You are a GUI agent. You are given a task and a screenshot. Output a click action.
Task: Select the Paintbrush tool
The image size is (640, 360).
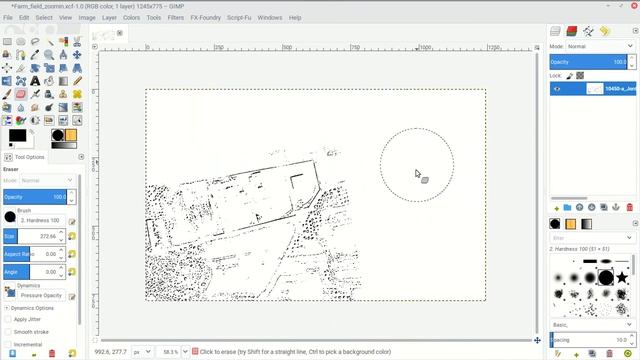pos(7,94)
